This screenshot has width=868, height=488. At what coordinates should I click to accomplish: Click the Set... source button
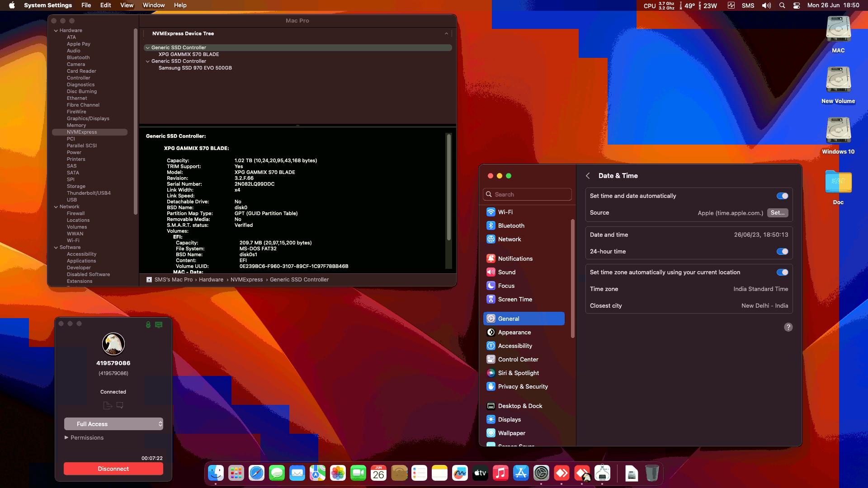pyautogui.click(x=778, y=212)
